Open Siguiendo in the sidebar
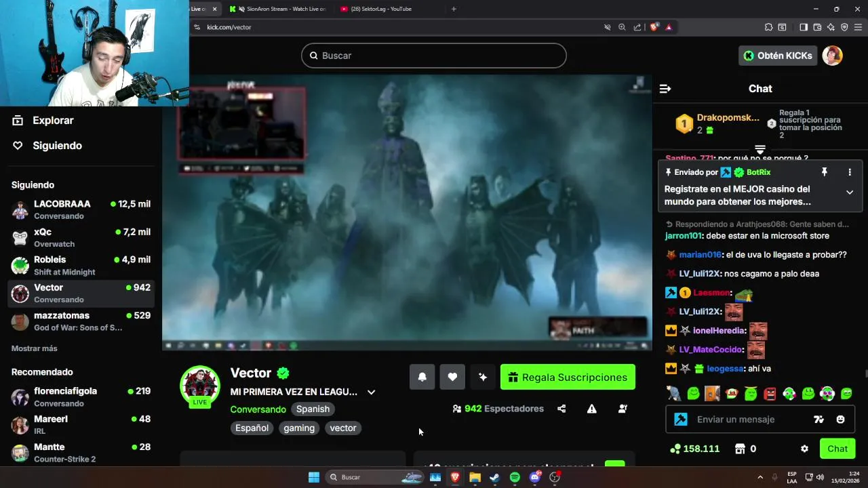Image resolution: width=868 pixels, height=488 pixels. pyautogui.click(x=49, y=146)
